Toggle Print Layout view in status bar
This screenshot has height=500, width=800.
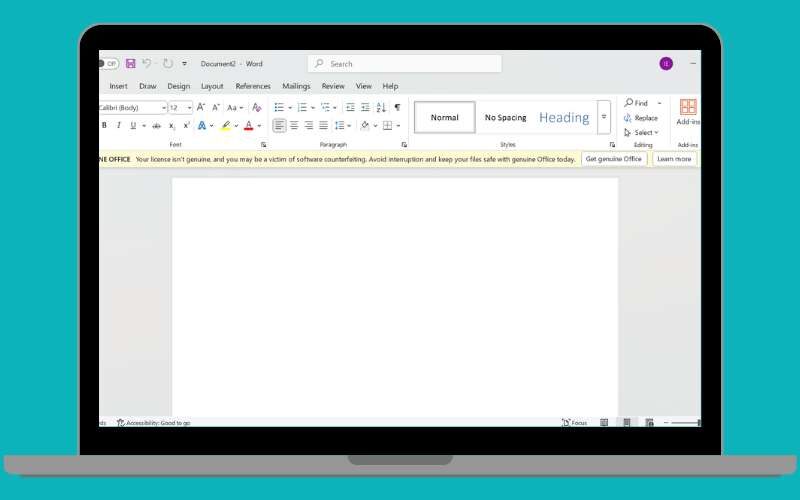(x=627, y=422)
